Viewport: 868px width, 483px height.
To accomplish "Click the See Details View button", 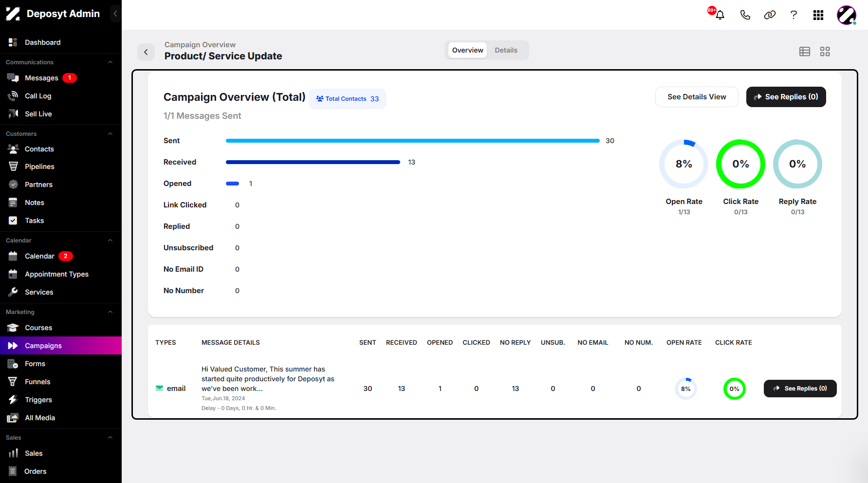I will (x=697, y=97).
